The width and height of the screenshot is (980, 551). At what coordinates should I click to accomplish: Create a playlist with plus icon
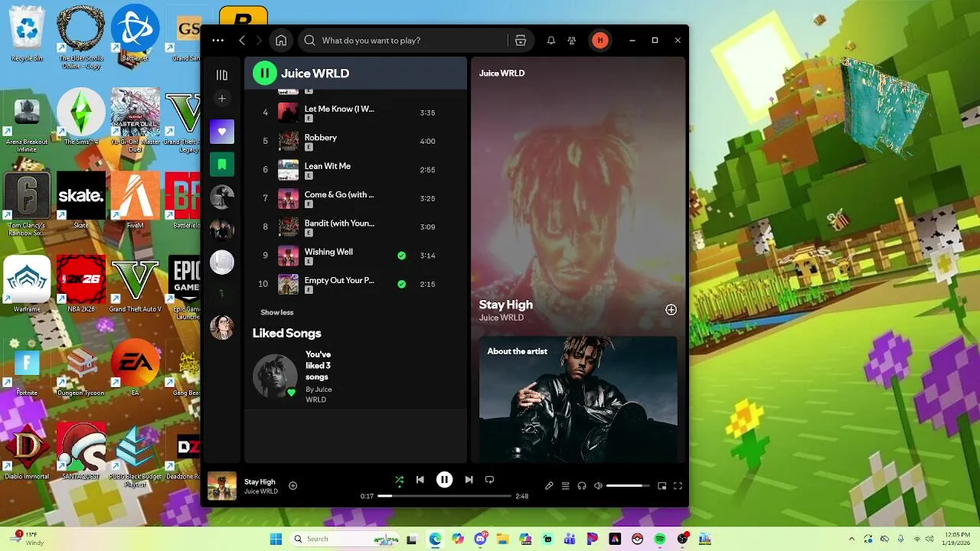click(x=222, y=99)
